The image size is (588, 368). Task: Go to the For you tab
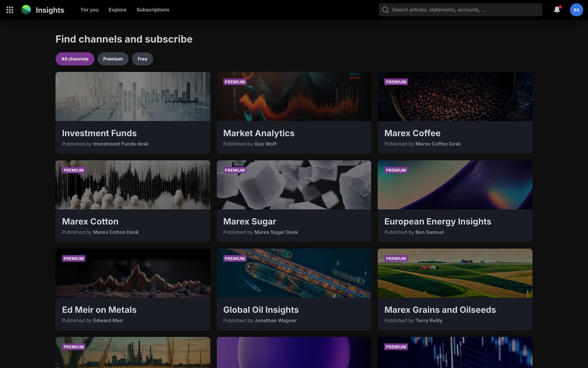click(90, 10)
